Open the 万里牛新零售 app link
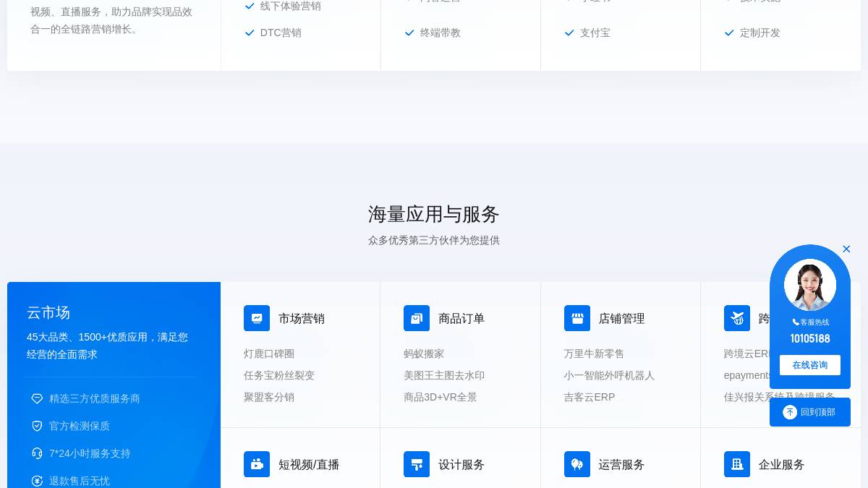 594,354
